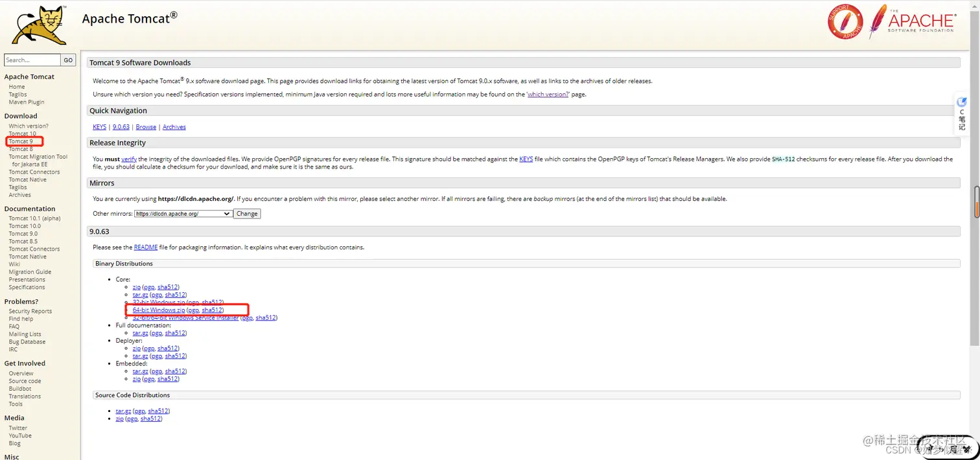980x460 pixels.
Task: Open the Twitter media link
Action: pos(18,428)
